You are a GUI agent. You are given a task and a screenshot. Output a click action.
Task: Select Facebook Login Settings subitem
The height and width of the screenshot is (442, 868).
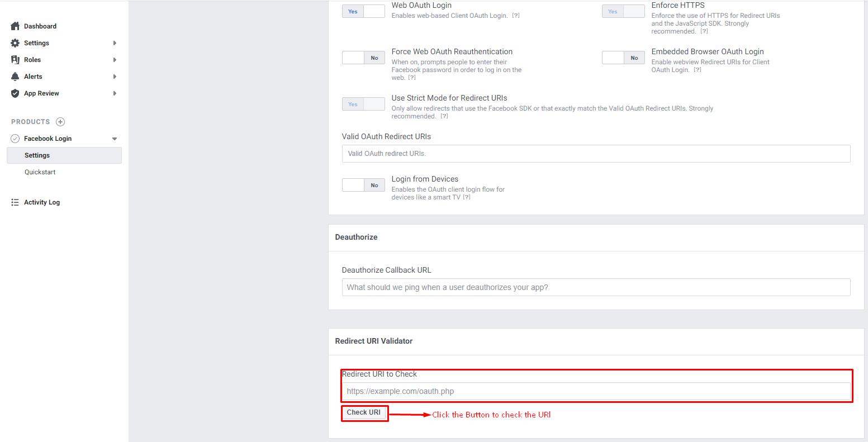tap(64, 155)
